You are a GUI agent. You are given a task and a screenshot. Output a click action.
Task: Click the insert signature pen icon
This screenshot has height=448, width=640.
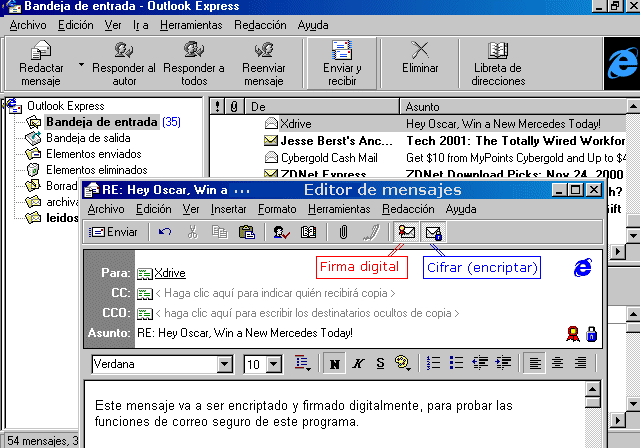pos(371,232)
